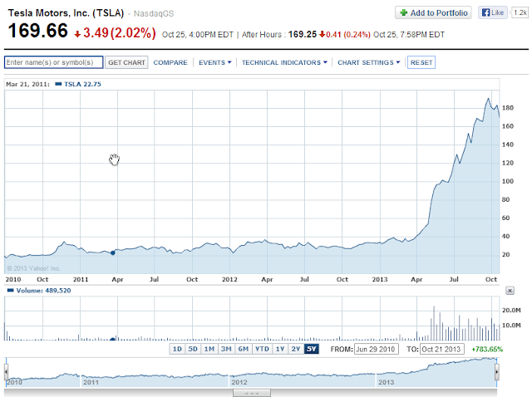The image size is (532, 397).
Task: Close the Volume panel with the X
Action: pos(510,291)
